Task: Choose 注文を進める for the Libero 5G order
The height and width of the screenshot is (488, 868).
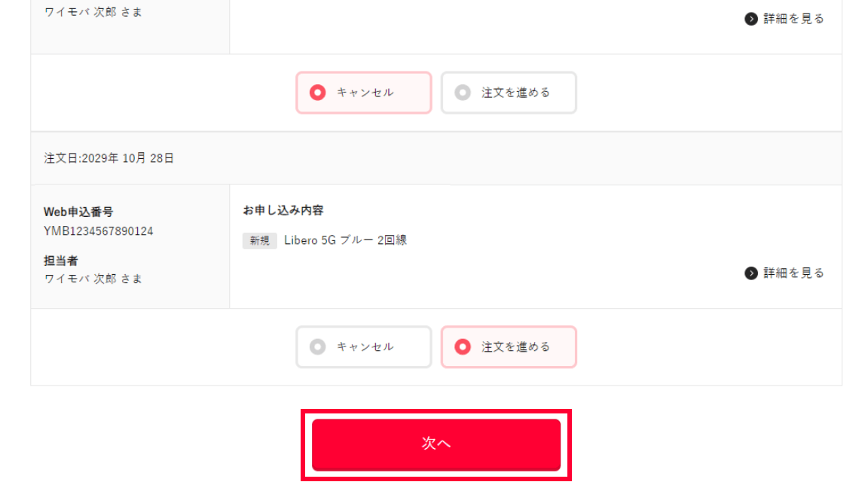Action: (x=509, y=346)
